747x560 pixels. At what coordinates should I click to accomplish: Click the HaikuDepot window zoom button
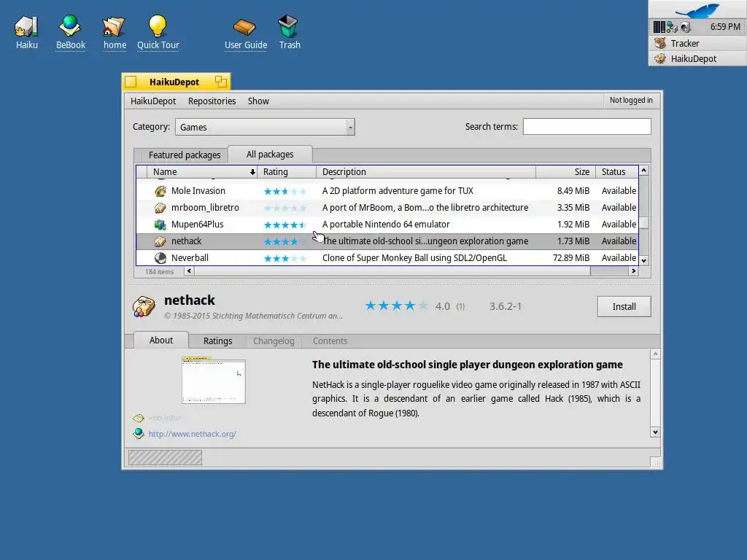220,82
